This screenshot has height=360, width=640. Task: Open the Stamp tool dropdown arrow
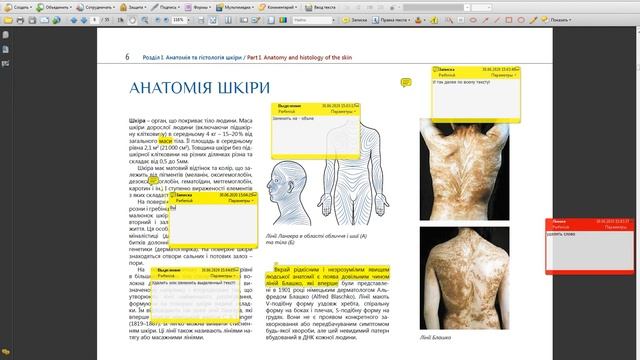(x=424, y=20)
